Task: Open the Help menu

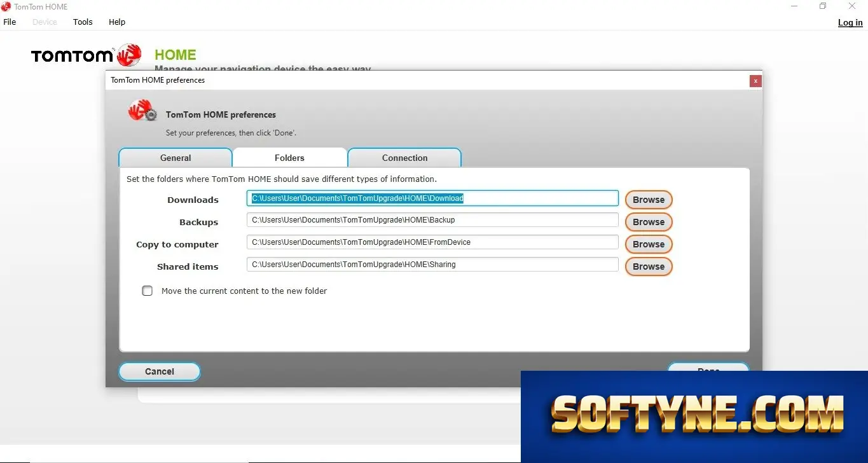Action: pos(117,22)
